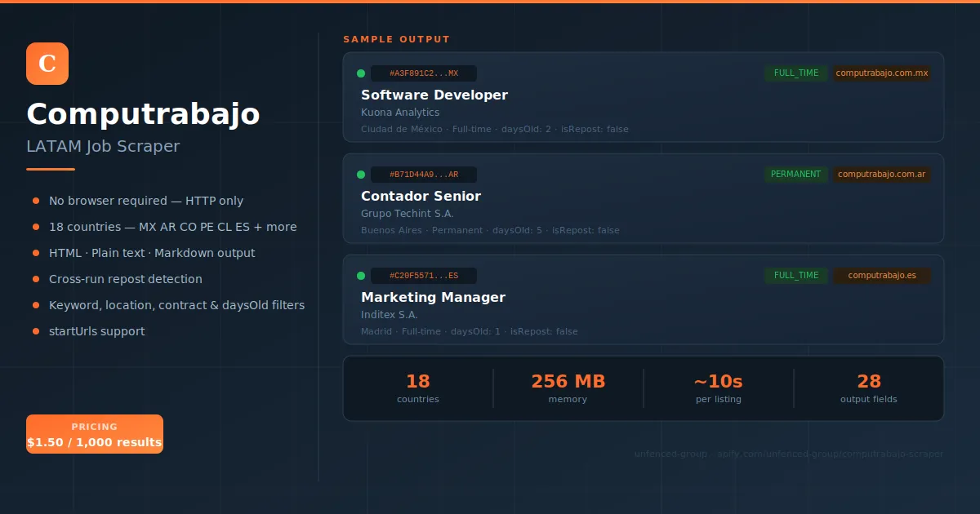Click FULL_TIME tag on Marketing Manager card
This screenshot has width=980, height=514.
(796, 276)
